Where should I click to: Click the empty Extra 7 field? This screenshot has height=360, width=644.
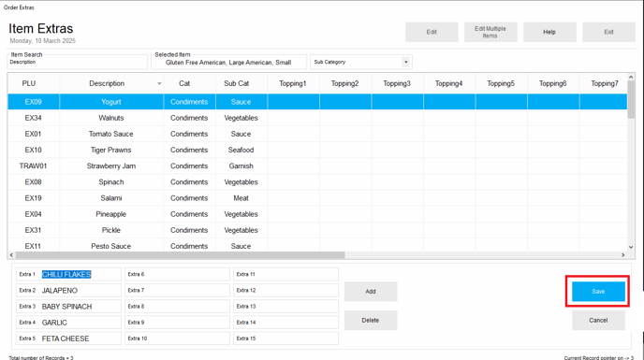tap(177, 290)
